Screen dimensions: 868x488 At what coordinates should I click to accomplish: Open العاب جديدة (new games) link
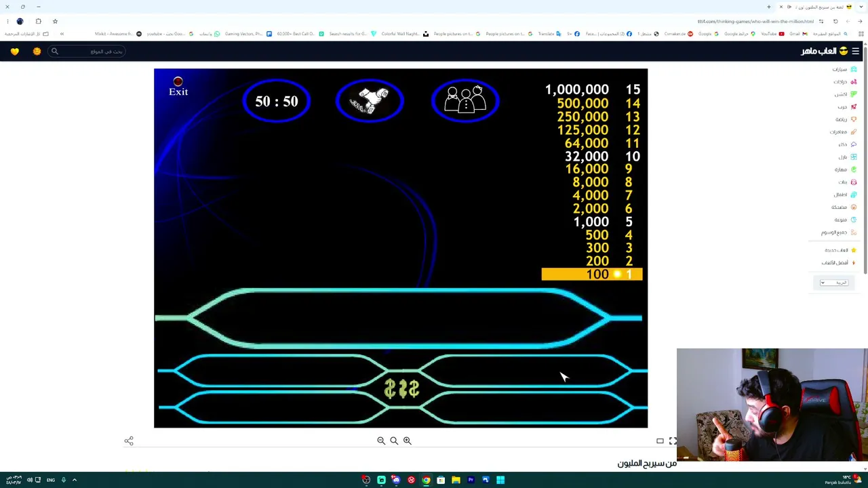coord(840,250)
